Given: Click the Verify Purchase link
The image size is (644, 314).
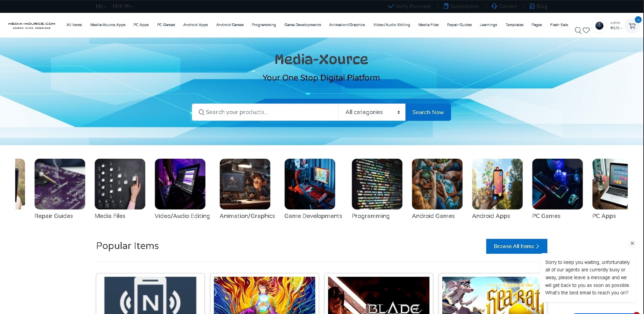Looking at the screenshot, I should pyautogui.click(x=410, y=6).
